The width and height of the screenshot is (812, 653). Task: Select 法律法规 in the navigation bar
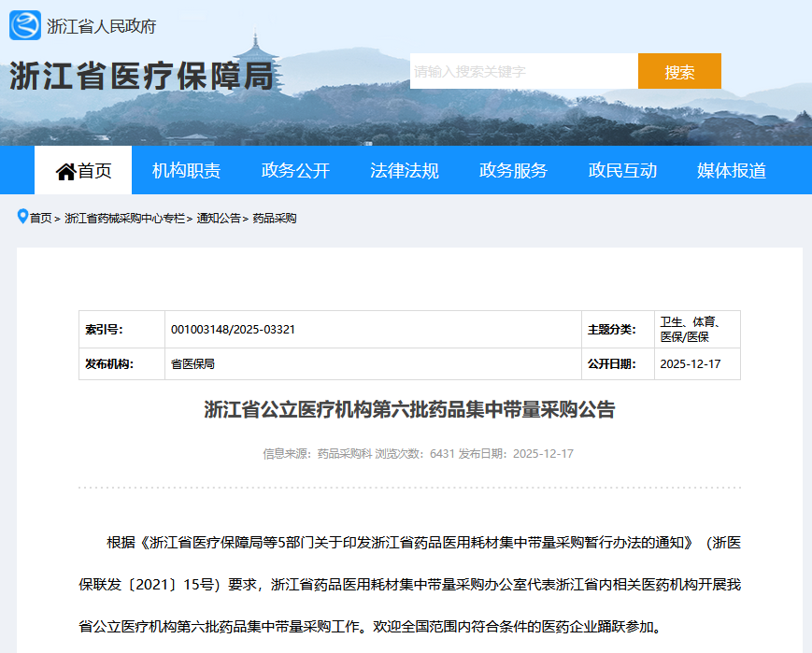404,171
